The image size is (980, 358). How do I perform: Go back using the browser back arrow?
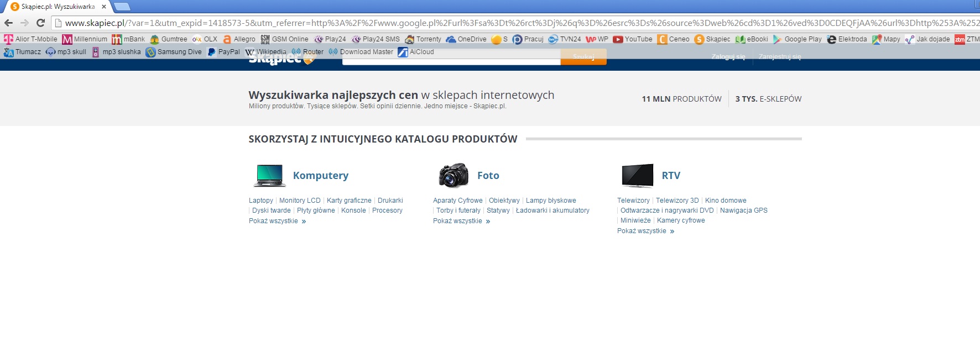[8, 23]
